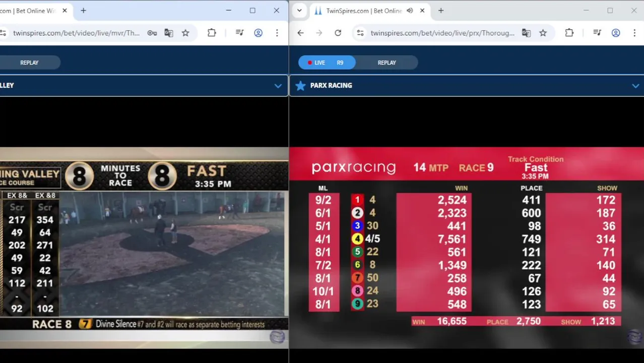Expand the PARX RACING track dropdown chevron
This screenshot has width=644, height=363.
(635, 86)
